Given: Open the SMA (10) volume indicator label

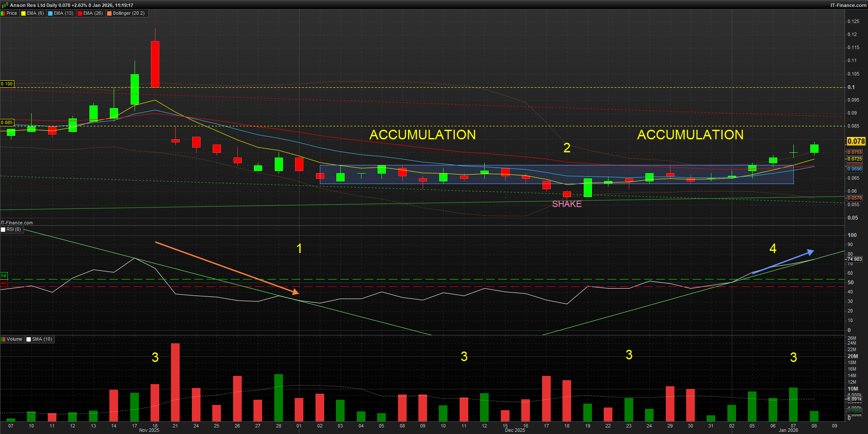Looking at the screenshot, I should click(x=42, y=339).
